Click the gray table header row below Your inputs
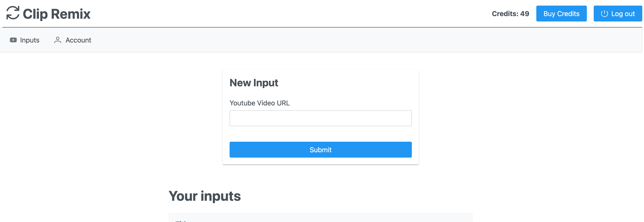644x222 pixels. (x=320, y=218)
